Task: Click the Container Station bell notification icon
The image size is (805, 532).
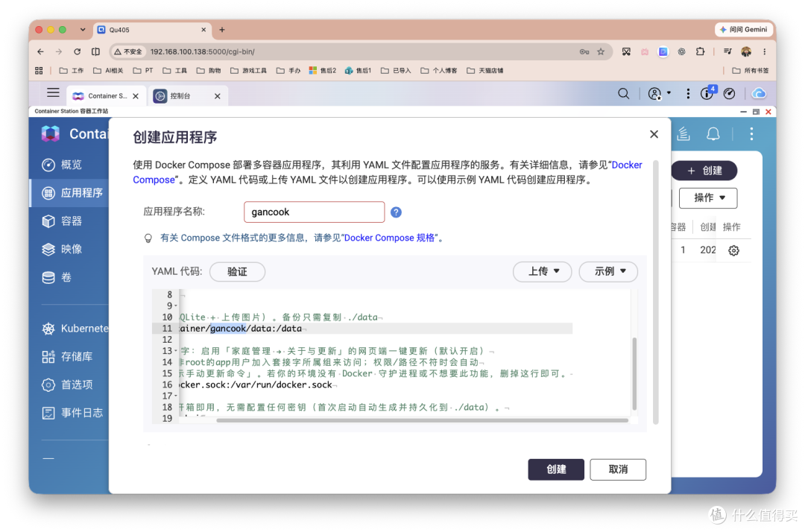Action: (713, 134)
